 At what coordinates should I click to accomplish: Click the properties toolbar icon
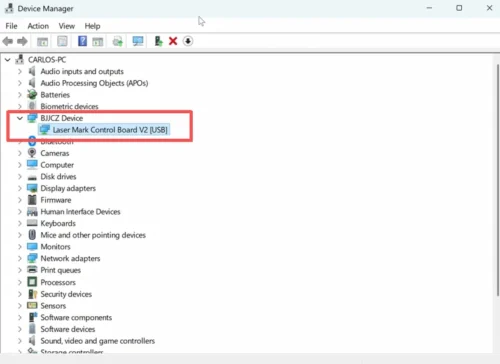coord(62,41)
